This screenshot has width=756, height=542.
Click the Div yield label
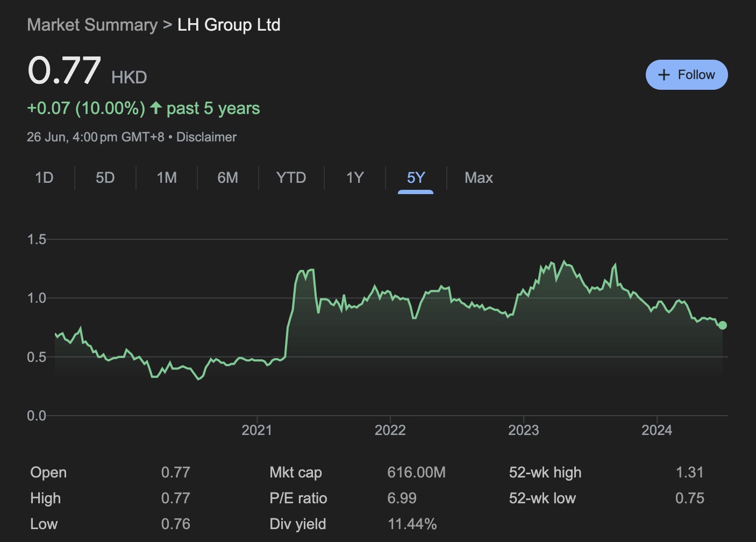pyautogui.click(x=298, y=524)
